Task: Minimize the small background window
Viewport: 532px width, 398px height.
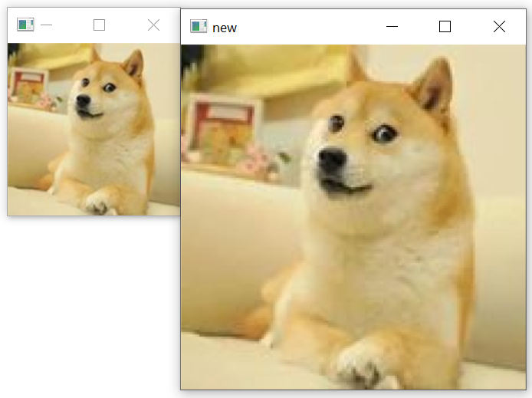Action: coord(46,25)
